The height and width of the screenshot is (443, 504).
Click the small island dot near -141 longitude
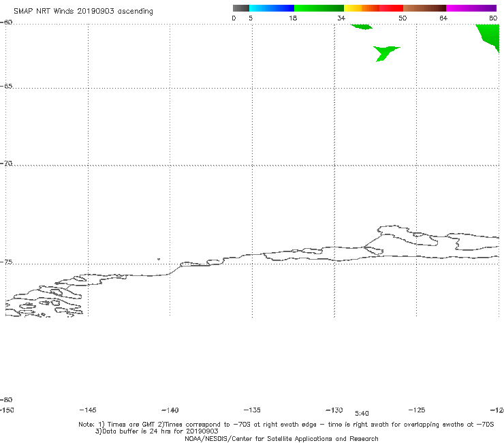(x=159, y=259)
